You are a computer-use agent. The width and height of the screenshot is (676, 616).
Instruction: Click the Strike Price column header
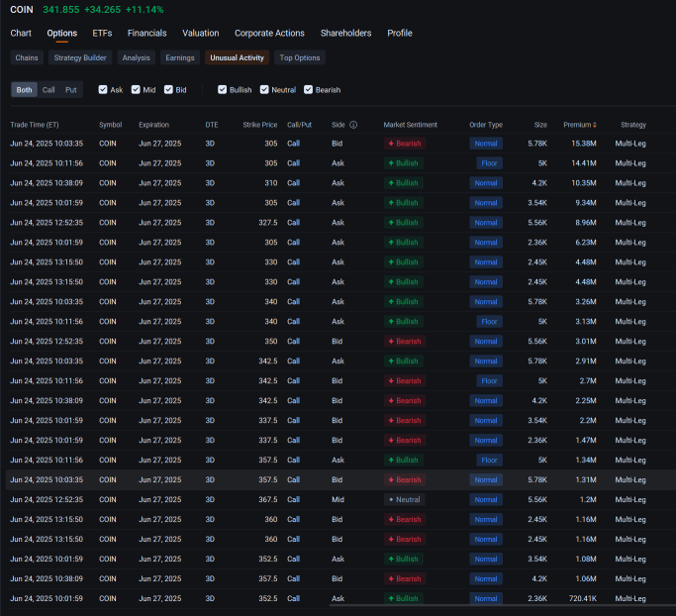point(260,125)
